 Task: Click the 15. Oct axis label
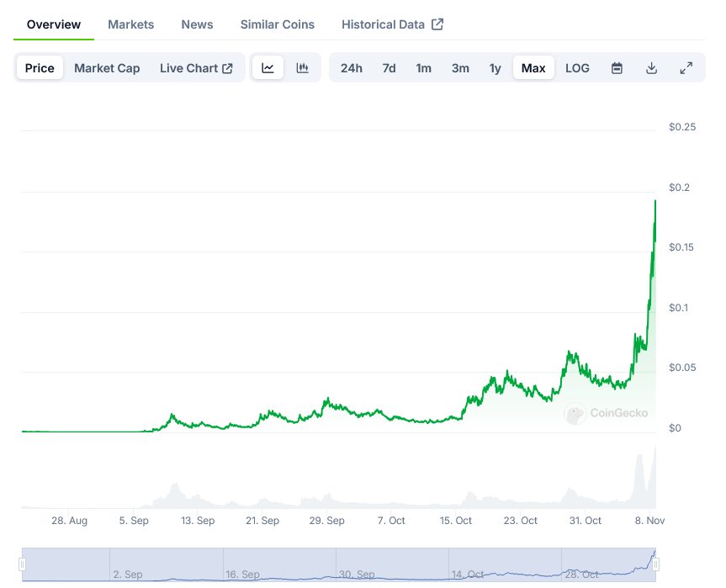(x=456, y=521)
